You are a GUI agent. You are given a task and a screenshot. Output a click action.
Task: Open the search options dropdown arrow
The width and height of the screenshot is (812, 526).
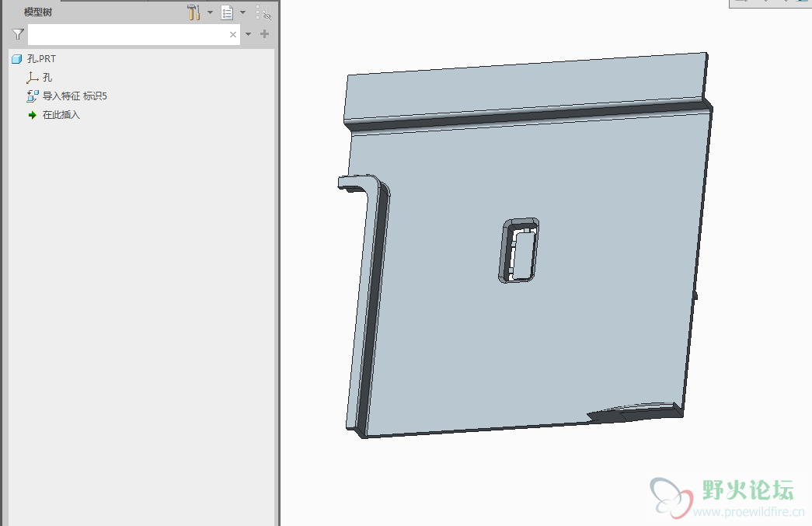[x=248, y=35]
